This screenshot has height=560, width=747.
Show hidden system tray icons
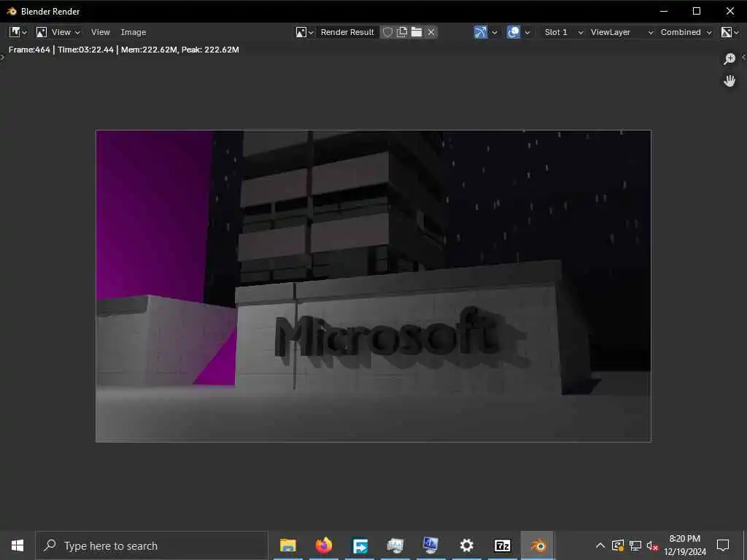point(600,545)
